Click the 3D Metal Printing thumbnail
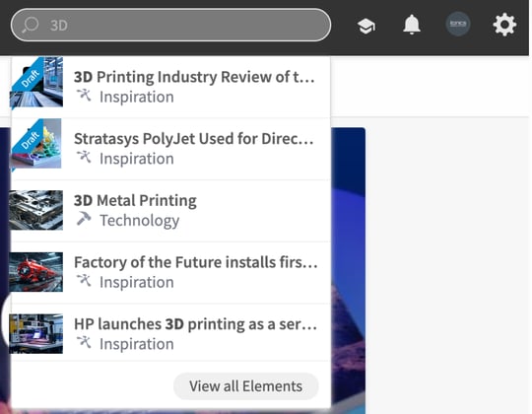Screen dimensions: 532x414 pos(36,210)
